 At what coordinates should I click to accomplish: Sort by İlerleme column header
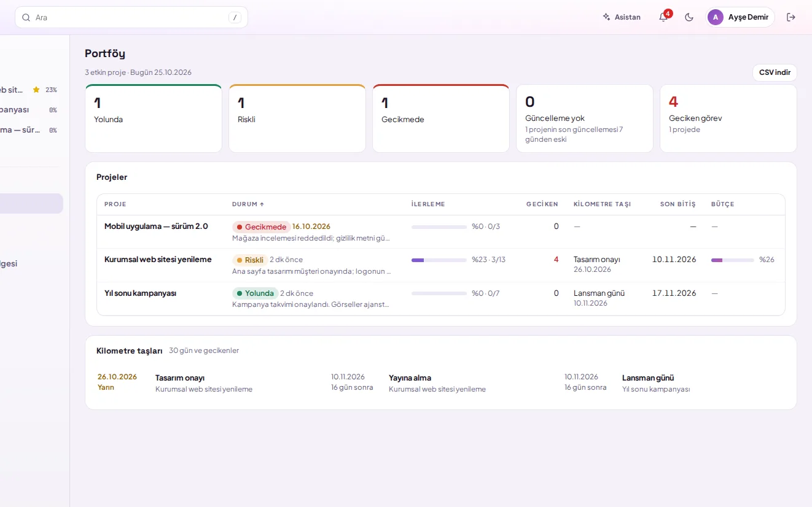[x=428, y=204]
